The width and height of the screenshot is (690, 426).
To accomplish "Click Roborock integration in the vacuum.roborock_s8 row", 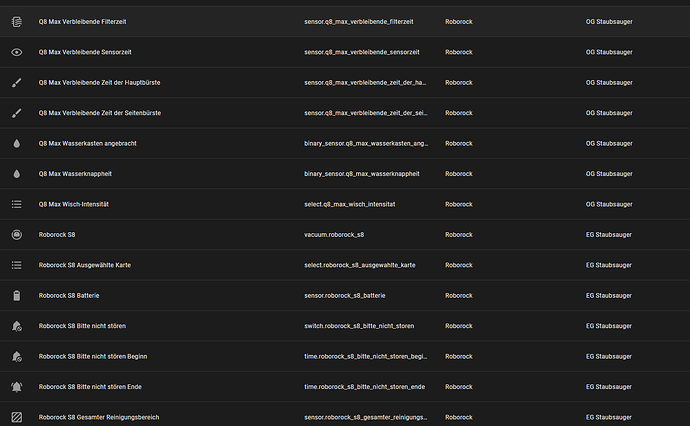I will [x=459, y=235].
